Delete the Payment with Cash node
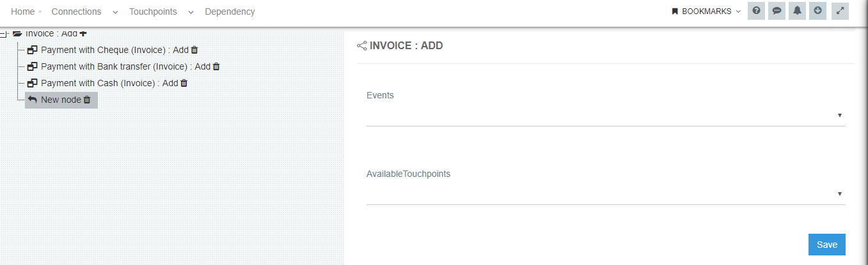The height and width of the screenshot is (265, 868). coord(184,83)
